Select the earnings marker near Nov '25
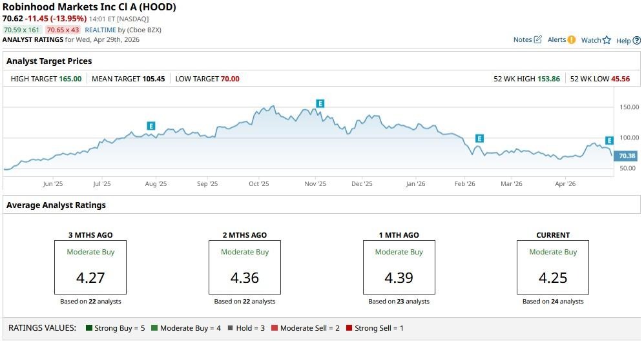The image size is (644, 341). click(x=320, y=103)
